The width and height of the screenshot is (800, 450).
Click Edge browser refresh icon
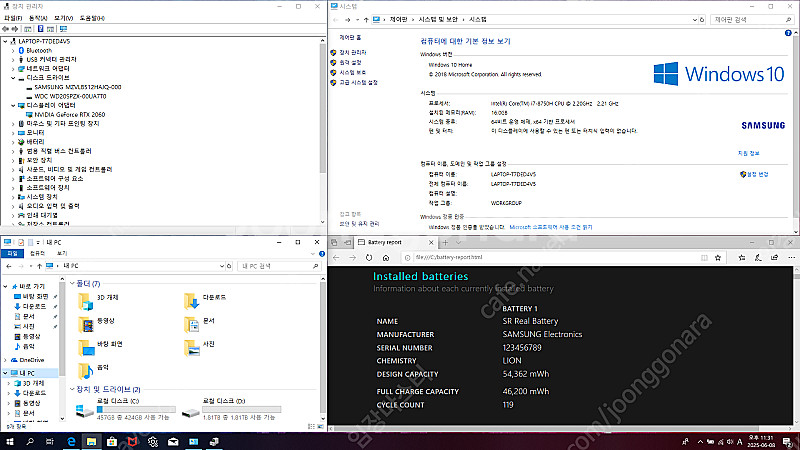pyautogui.click(x=369, y=258)
